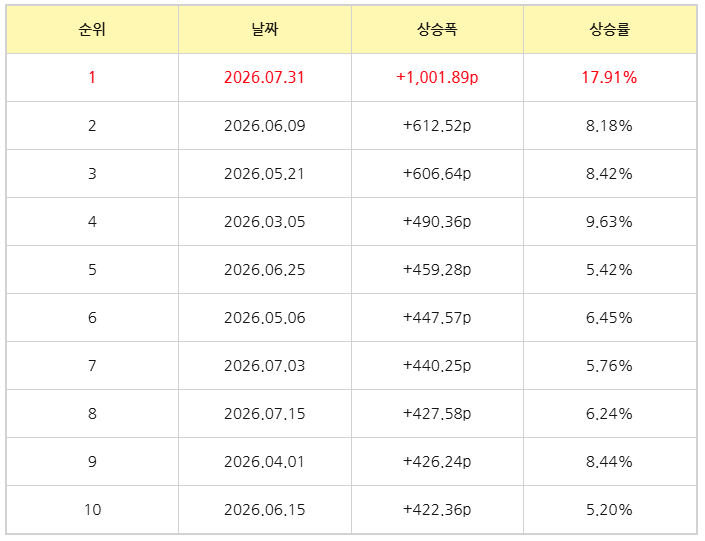This screenshot has height=541, width=705.
Task: Click the +459.28p value cell
Action: coord(437,270)
